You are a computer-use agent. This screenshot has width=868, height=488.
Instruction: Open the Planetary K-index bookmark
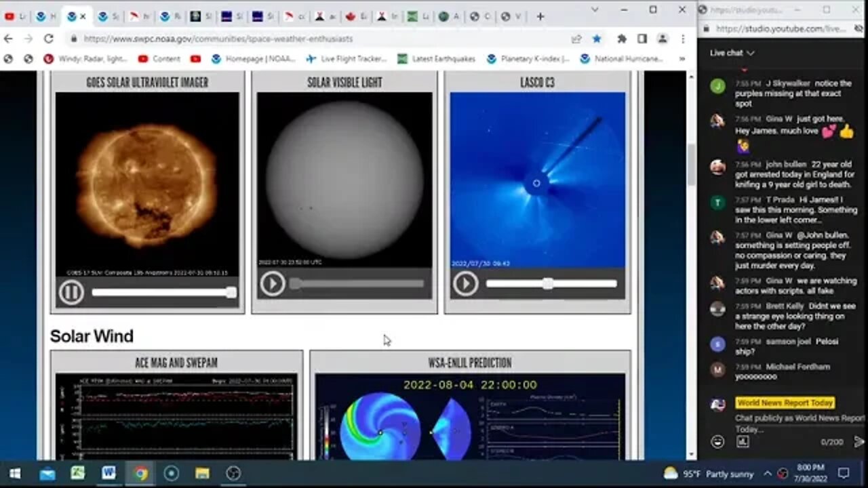point(528,59)
